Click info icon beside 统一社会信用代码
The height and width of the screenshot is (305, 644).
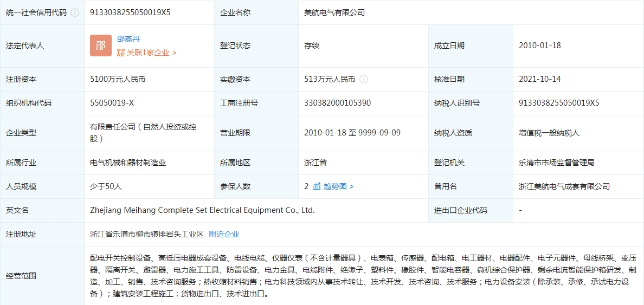pos(75,12)
